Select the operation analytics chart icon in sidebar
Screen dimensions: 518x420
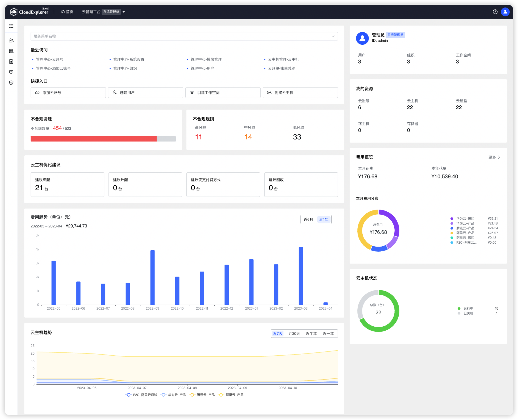point(11,72)
